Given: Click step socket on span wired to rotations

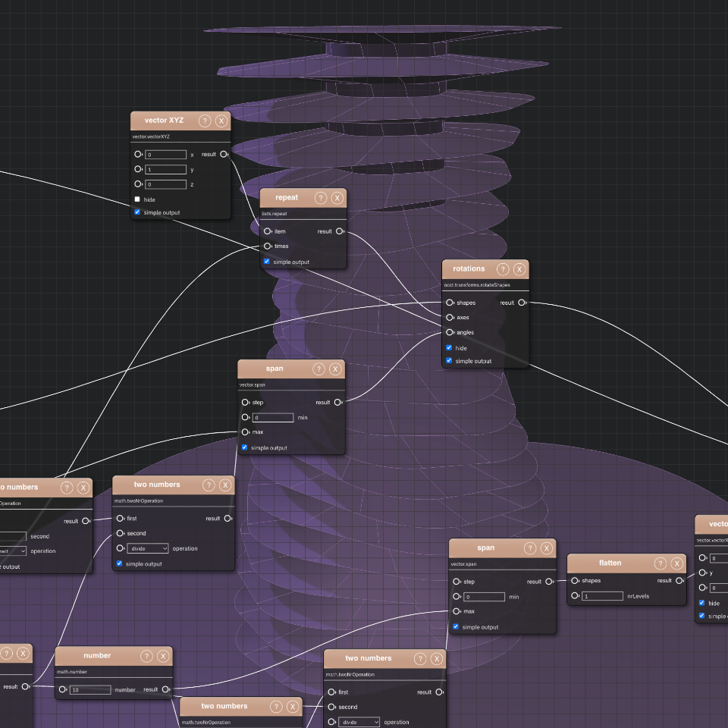Looking at the screenshot, I should point(245,403).
